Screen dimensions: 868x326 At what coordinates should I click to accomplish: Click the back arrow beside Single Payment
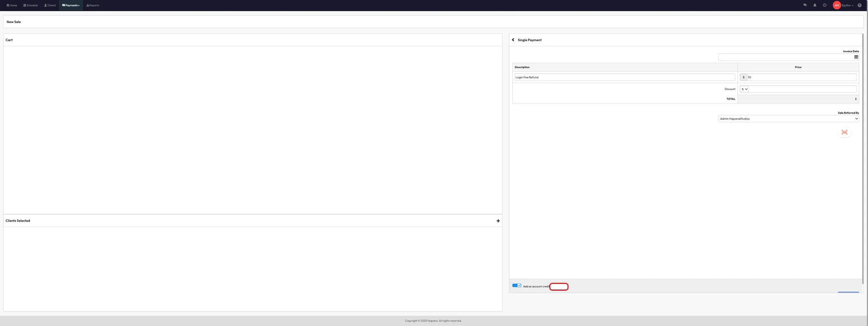pos(513,40)
